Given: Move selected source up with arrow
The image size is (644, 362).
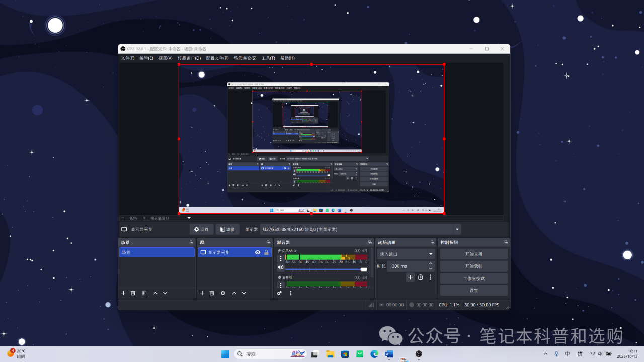Looking at the screenshot, I should pos(234,293).
